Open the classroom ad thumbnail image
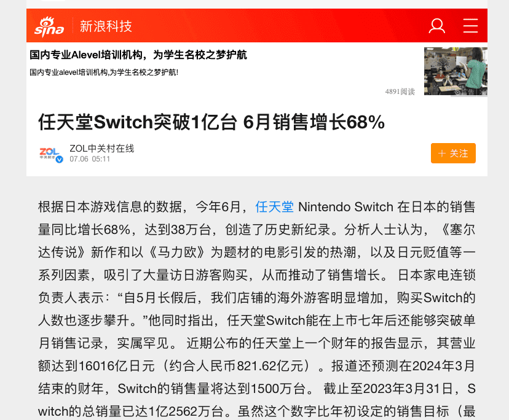Image resolution: width=509 pixels, height=420 pixels. (x=456, y=71)
